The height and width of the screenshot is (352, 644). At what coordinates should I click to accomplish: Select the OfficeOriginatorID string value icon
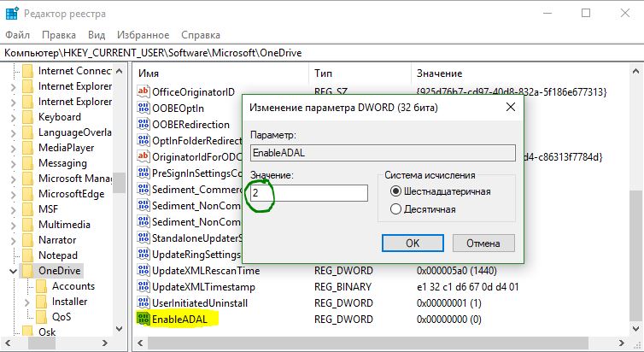143,91
